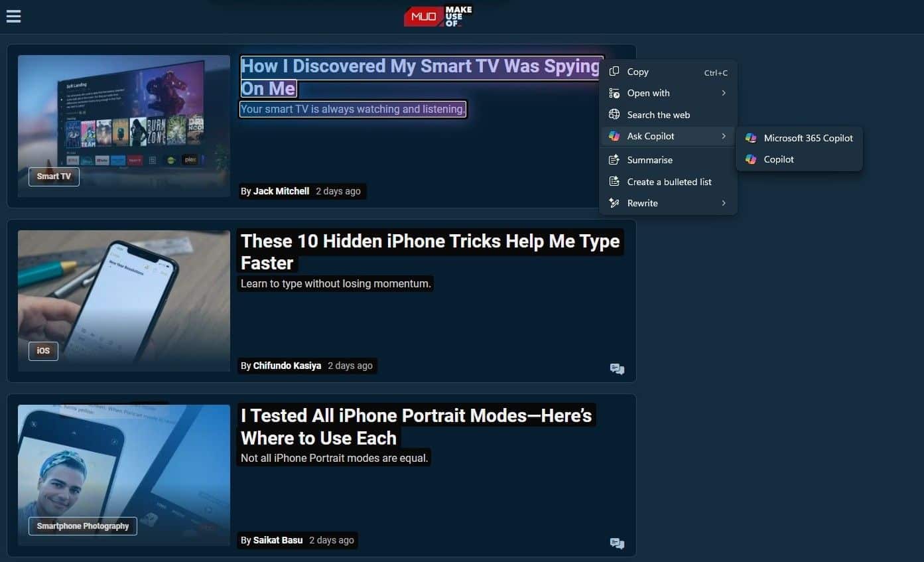Open the iPhone typing article thumbnail
This screenshot has width=924, height=562.
[124, 301]
